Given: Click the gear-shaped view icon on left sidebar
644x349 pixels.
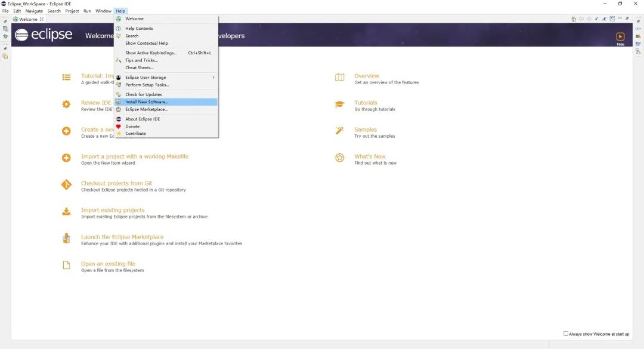Looking at the screenshot, I should (5, 36).
